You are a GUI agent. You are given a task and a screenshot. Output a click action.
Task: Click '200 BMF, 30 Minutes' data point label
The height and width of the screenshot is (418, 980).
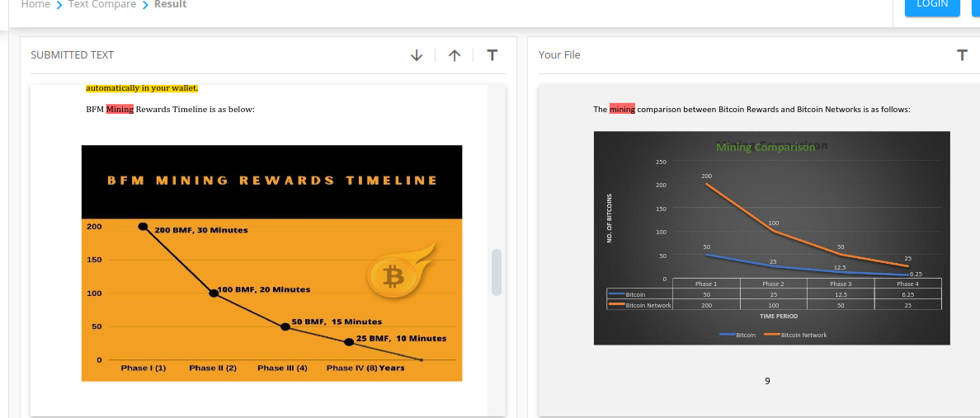pos(200,230)
